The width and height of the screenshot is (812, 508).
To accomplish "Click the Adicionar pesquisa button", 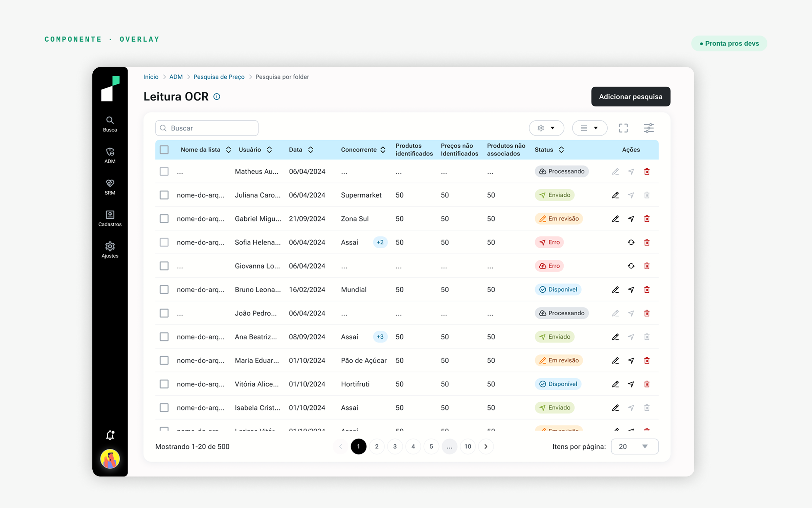I will coord(631,97).
